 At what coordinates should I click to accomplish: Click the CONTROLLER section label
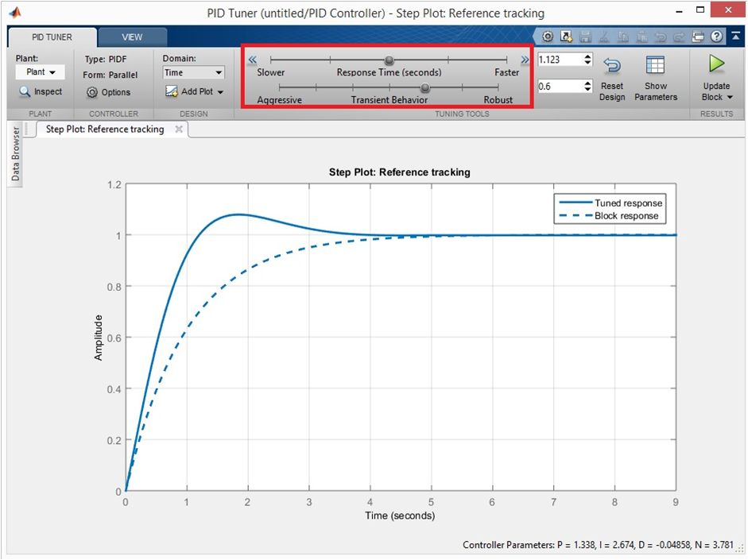click(114, 114)
